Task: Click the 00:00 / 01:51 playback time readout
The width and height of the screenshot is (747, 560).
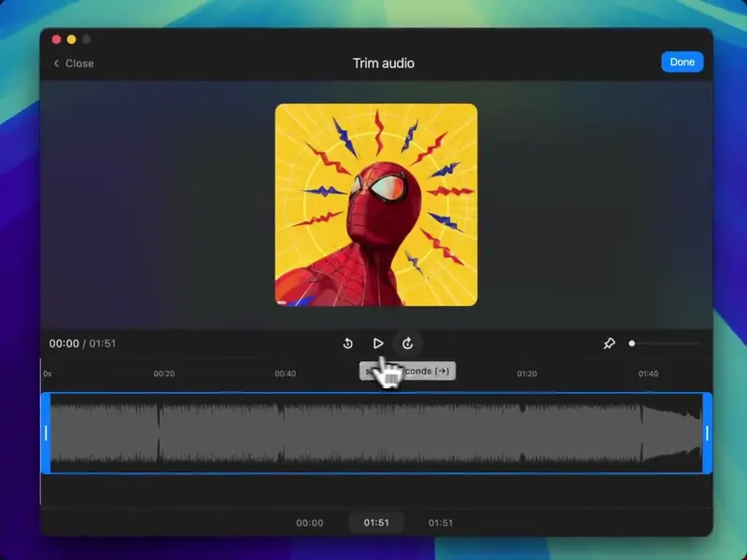Action: point(82,343)
